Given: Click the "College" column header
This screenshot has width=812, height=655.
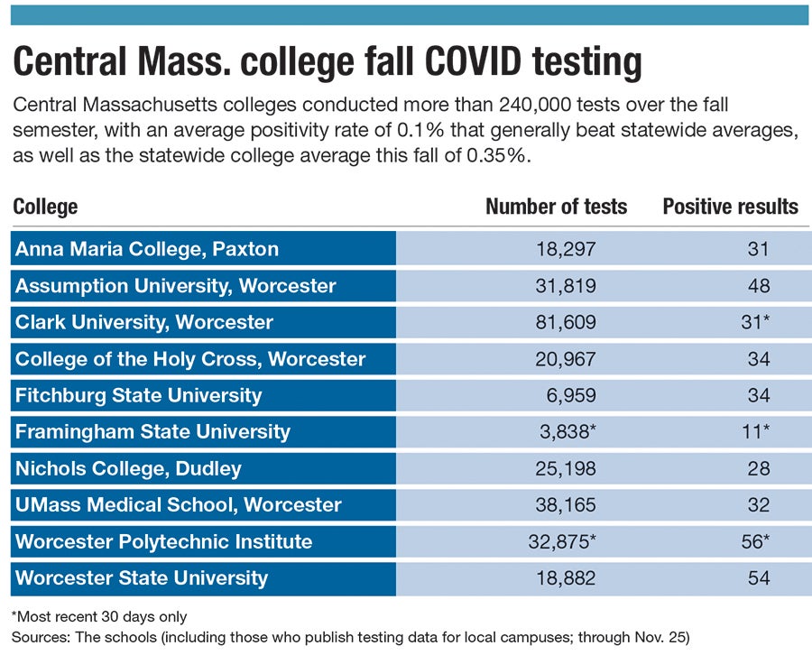Looking at the screenshot, I should [45, 207].
